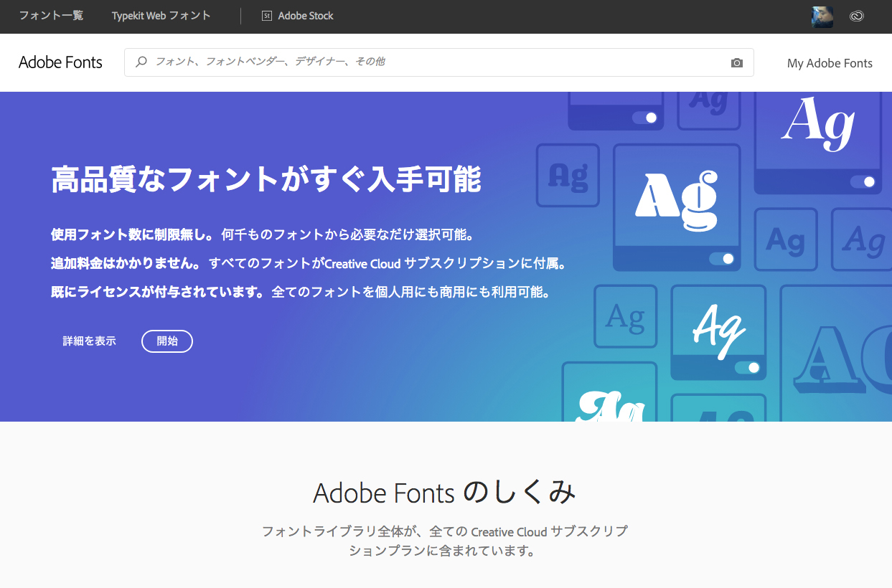Image resolution: width=892 pixels, height=588 pixels.
Task: Focus the font search field
Action: (438, 62)
